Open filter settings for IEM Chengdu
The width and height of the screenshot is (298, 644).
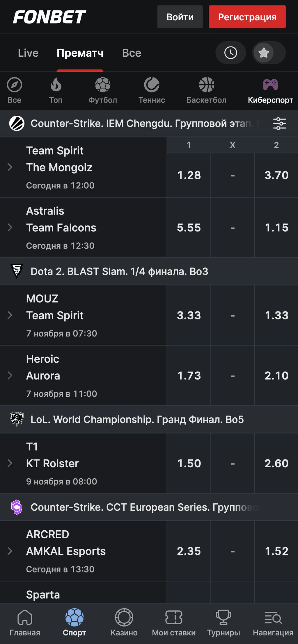279,124
